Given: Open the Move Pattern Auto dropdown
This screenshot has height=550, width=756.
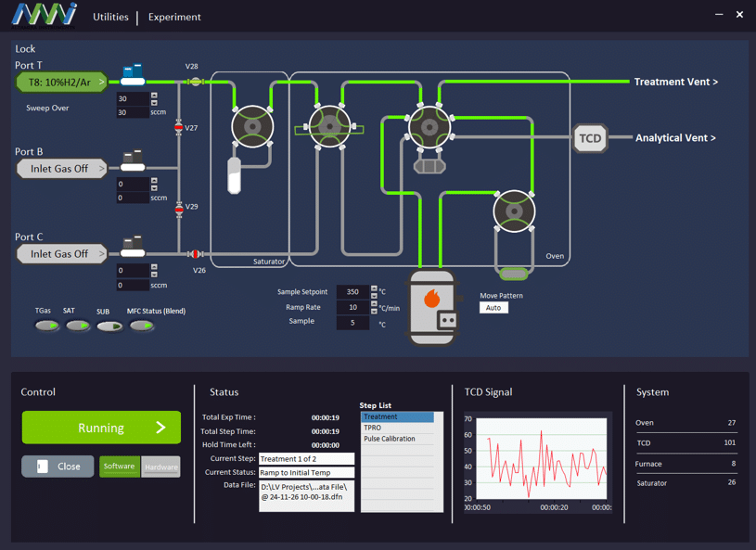Looking at the screenshot, I should coord(493,308).
